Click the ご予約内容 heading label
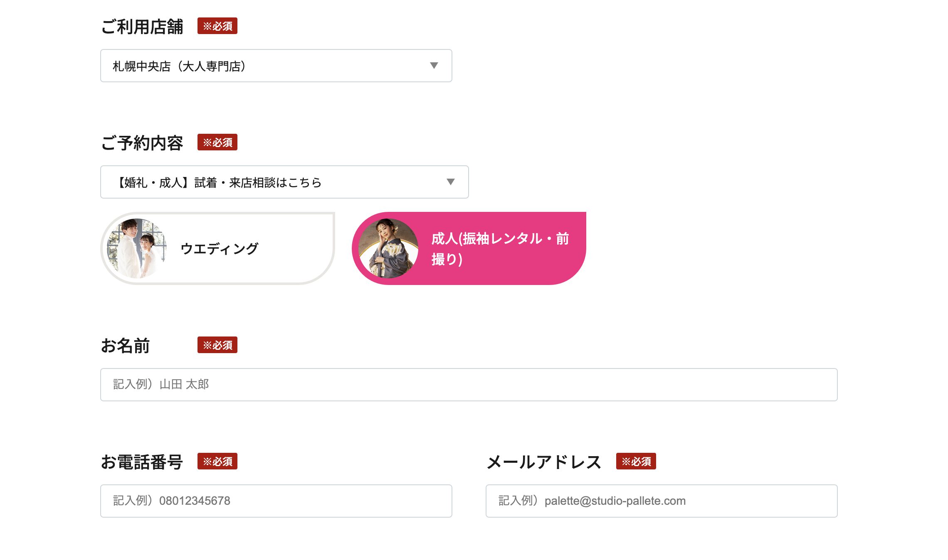This screenshot has width=948, height=560. [x=142, y=143]
